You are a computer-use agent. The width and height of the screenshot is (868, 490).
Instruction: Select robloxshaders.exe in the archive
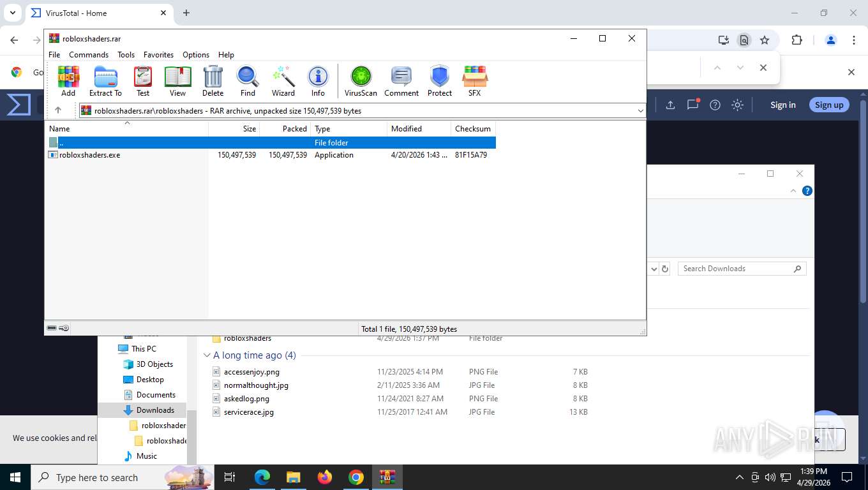click(x=89, y=155)
